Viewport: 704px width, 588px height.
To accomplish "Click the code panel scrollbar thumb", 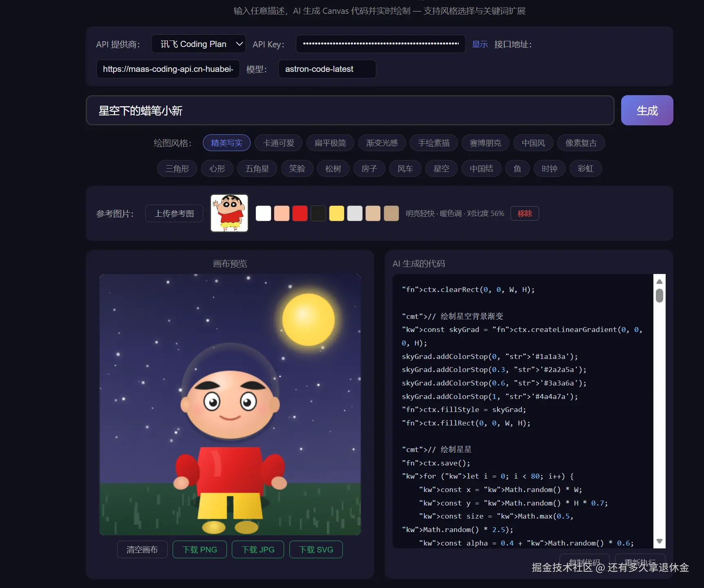I will [x=660, y=296].
